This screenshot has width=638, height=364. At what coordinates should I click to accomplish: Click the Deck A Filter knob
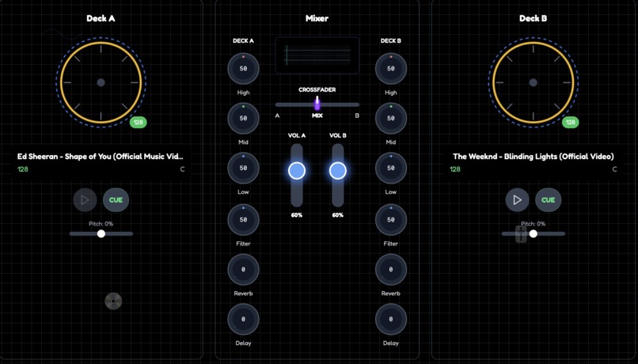243,220
